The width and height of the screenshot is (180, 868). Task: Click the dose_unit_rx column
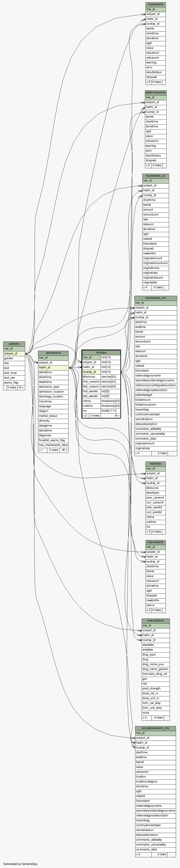coord(155,698)
